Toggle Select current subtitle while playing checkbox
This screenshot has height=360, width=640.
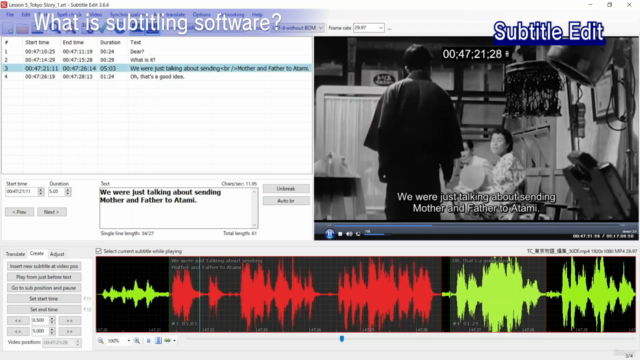99,251
